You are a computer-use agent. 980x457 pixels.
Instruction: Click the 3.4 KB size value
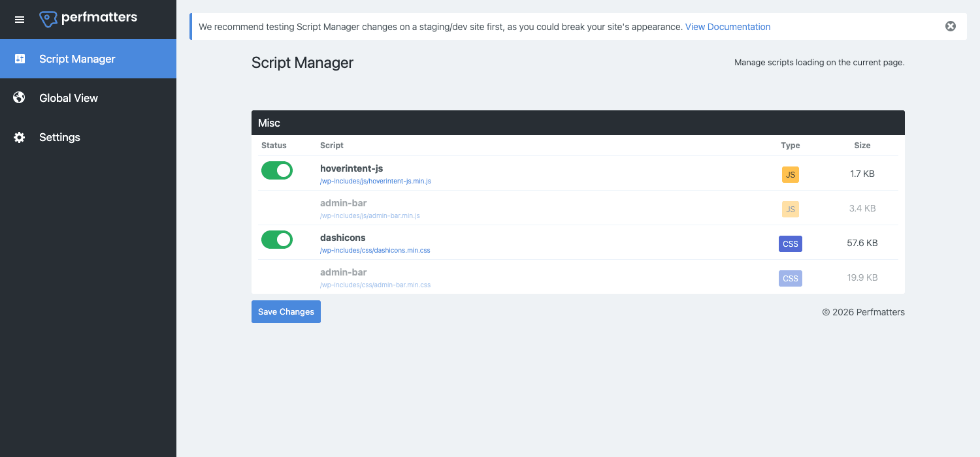(862, 208)
